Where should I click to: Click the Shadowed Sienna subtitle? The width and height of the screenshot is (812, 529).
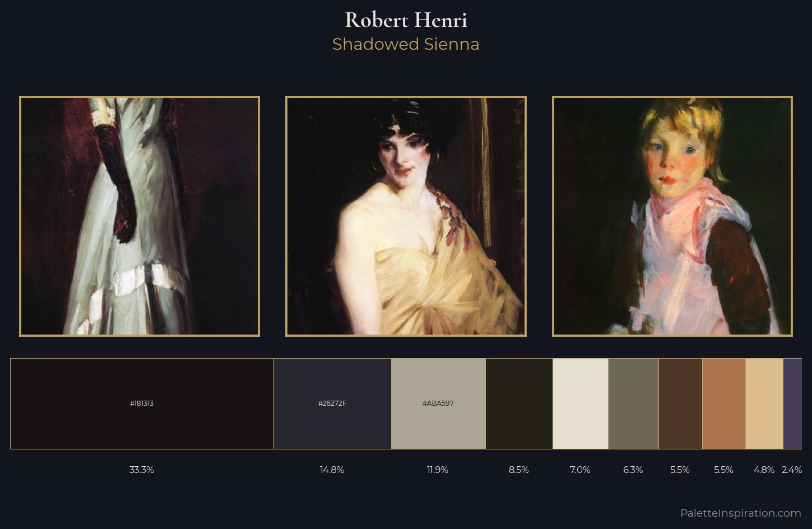(406, 44)
